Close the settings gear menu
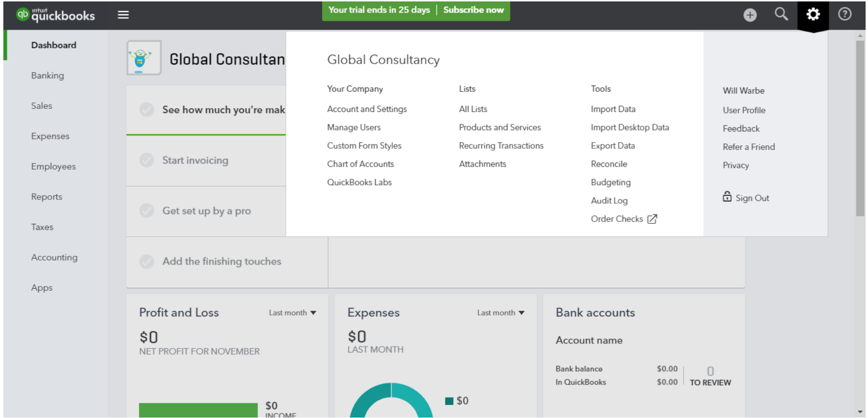Image resolution: width=868 pixels, height=418 pixels. pyautogui.click(x=813, y=14)
